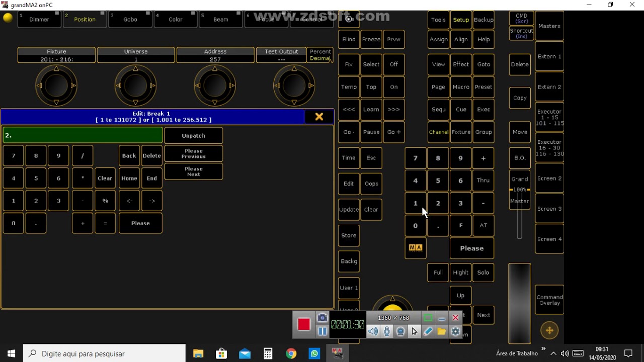This screenshot has width=644, height=362.
Task: Open the notification center icon in the taskbar
Action: [x=628, y=353]
